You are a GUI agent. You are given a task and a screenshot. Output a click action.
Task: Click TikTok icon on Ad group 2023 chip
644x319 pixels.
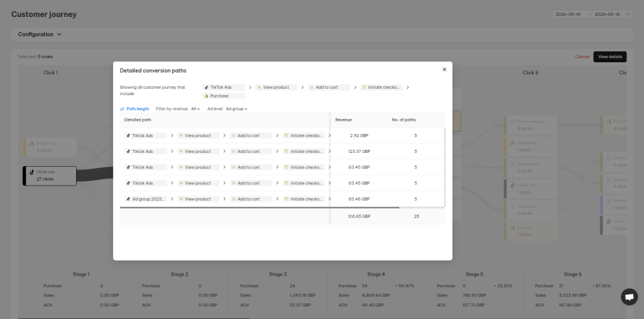[x=128, y=199]
